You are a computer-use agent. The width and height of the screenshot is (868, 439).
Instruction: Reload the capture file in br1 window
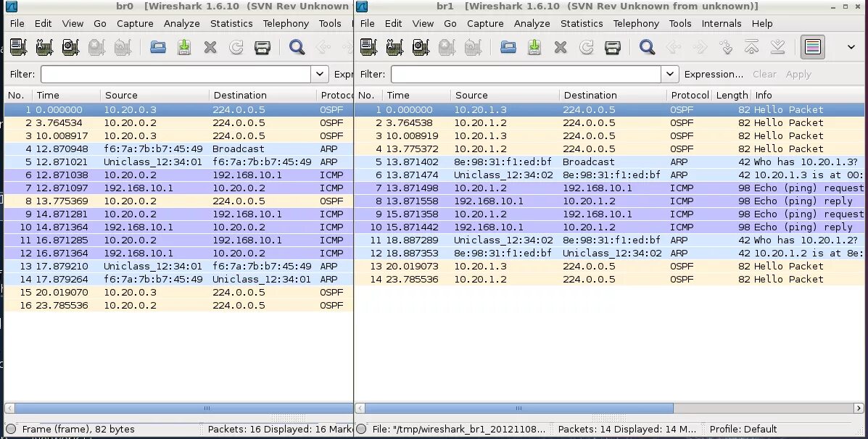pos(586,48)
